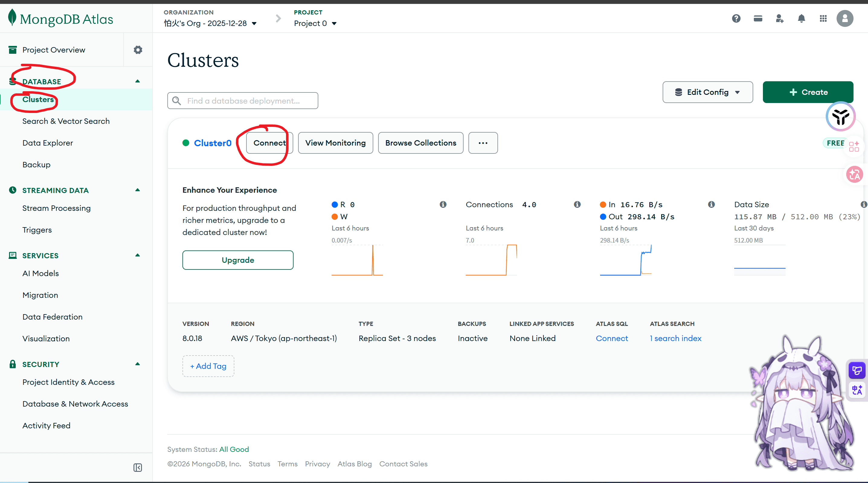Click the Project Overview icon

12,50
